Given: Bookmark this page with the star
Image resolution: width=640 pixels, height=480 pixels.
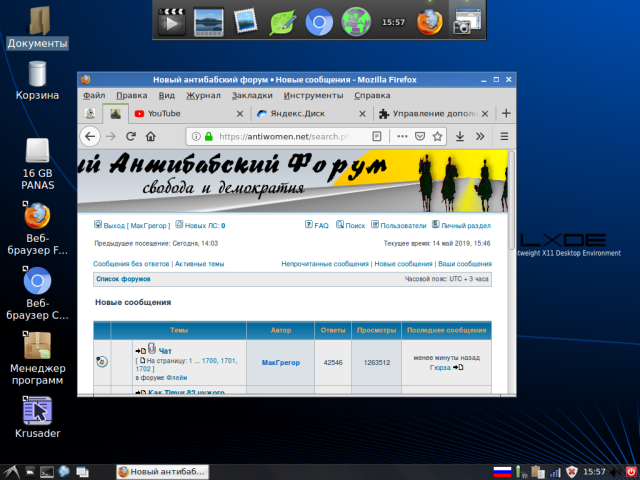Looking at the screenshot, I should [x=437, y=136].
